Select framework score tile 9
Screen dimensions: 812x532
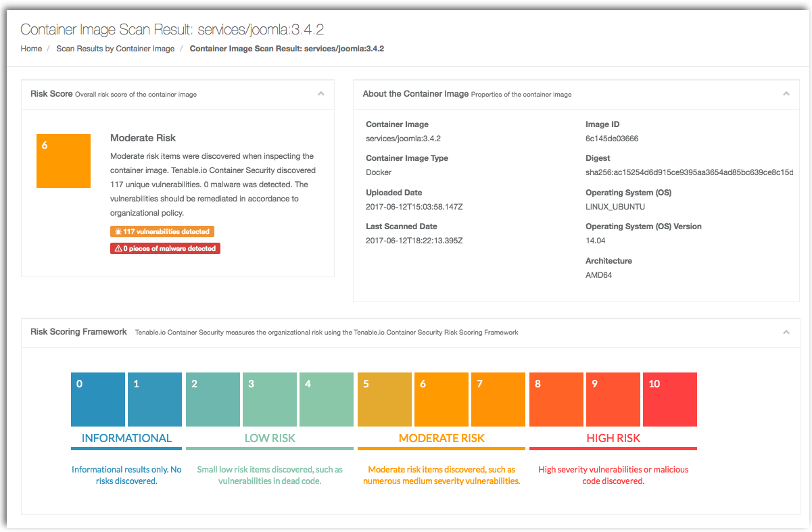point(613,400)
